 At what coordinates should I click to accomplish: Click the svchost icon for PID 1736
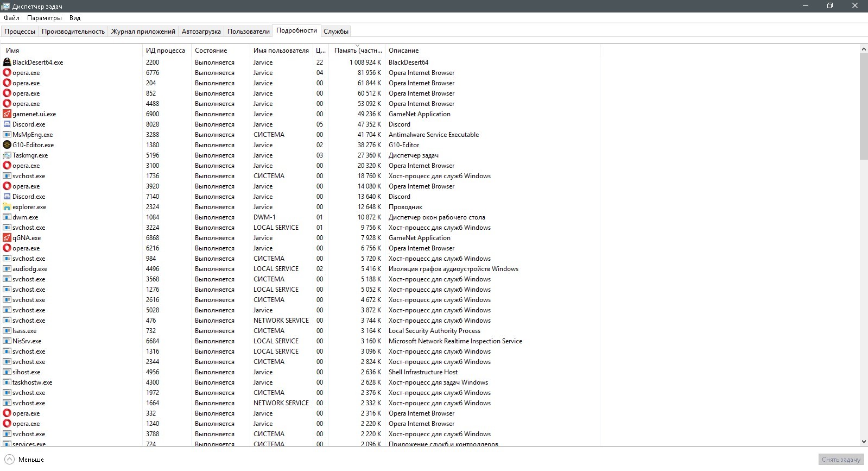click(7, 175)
